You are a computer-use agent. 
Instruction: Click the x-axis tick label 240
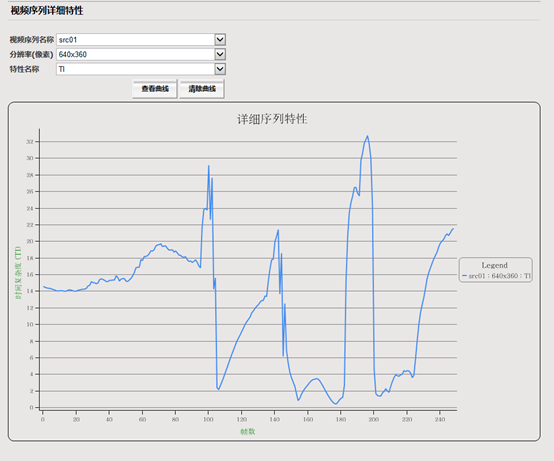pos(440,419)
